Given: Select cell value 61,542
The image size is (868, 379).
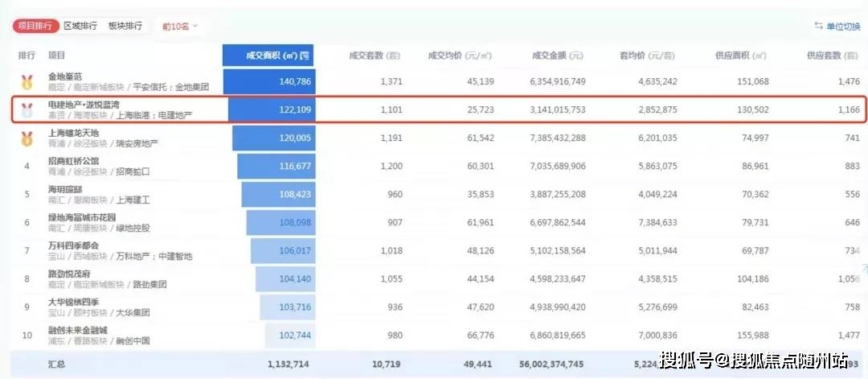Looking at the screenshot, I should (481, 138).
